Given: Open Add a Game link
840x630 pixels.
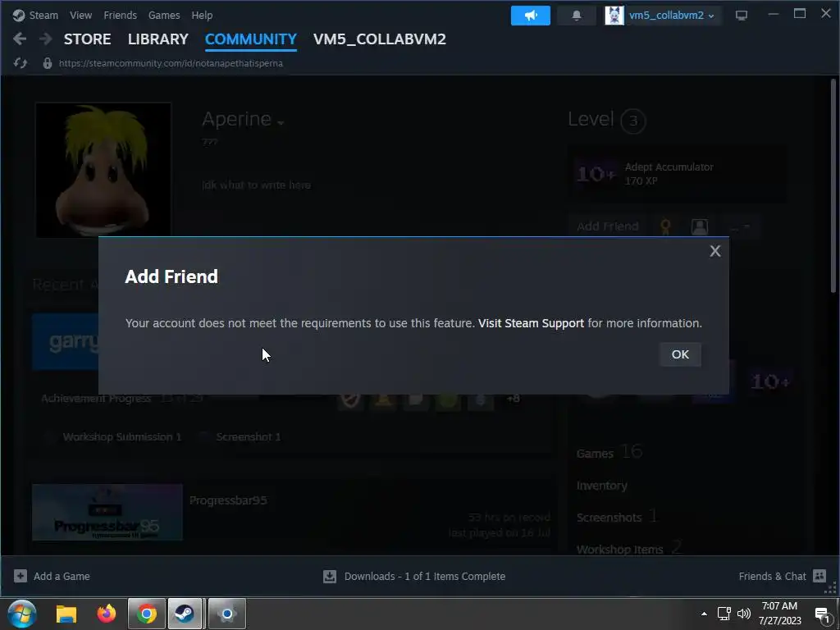Looking at the screenshot, I should (62, 577).
